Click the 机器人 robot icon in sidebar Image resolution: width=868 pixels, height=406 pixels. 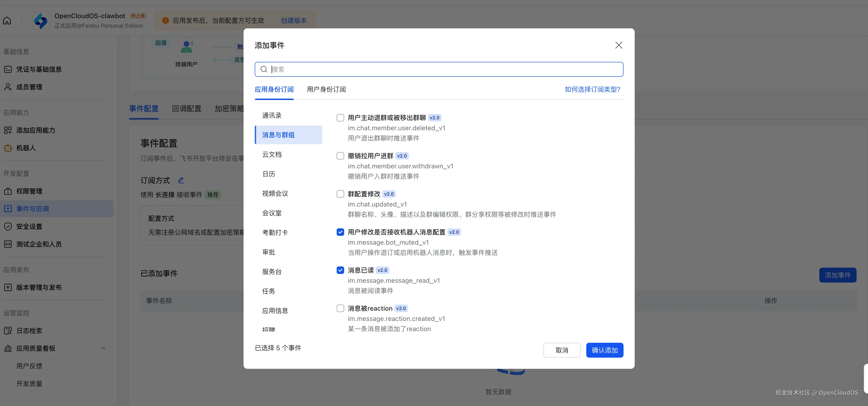8,148
